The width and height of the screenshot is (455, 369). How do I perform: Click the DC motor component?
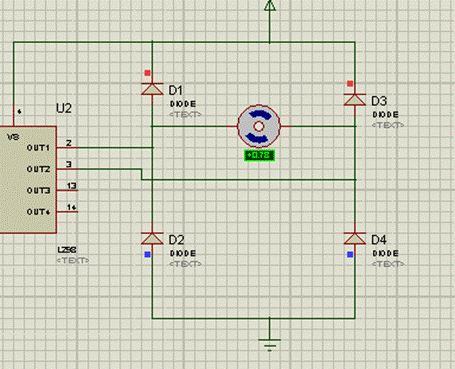coord(259,126)
